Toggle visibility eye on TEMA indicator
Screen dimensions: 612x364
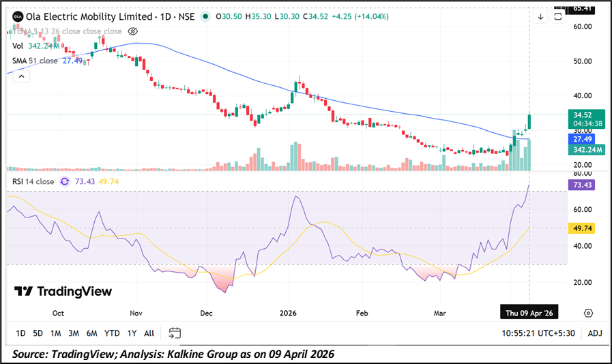pos(133,31)
